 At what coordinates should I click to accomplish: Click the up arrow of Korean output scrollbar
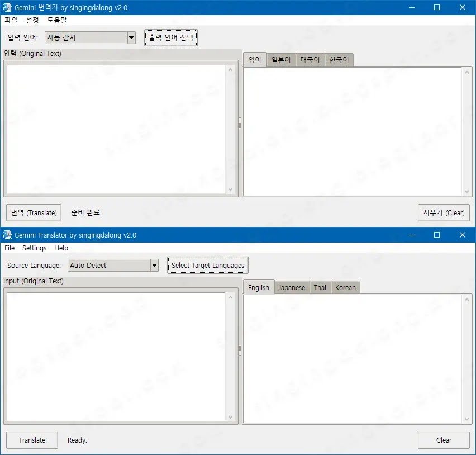(467, 72)
